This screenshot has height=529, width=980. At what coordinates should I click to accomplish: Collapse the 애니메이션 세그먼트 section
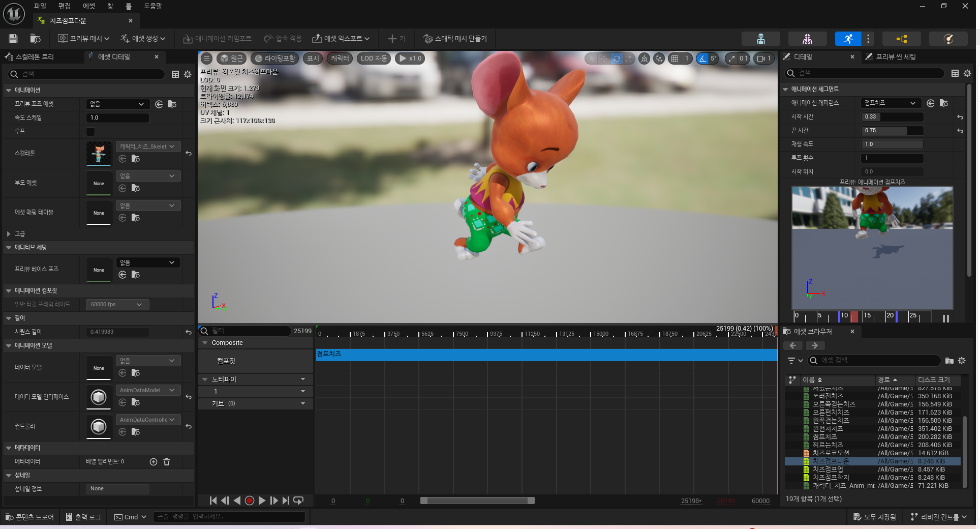(785, 90)
